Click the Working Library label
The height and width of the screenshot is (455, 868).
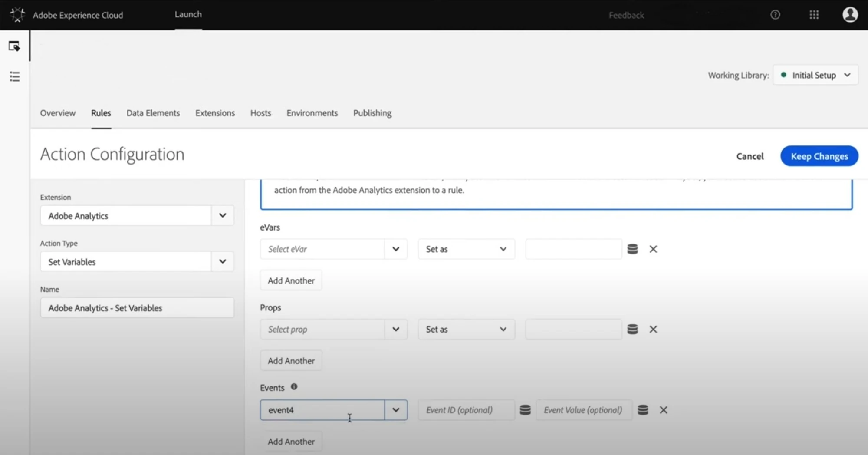pos(739,76)
